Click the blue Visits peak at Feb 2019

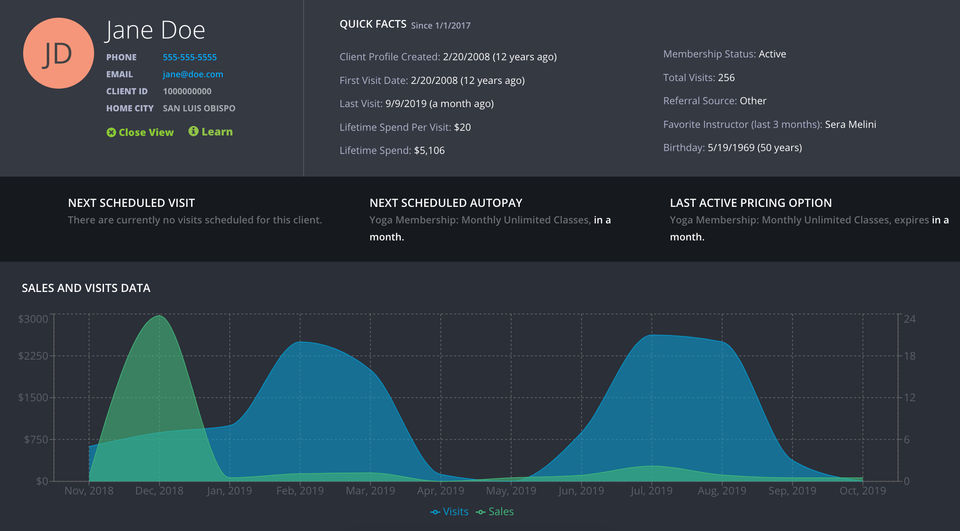click(x=300, y=343)
